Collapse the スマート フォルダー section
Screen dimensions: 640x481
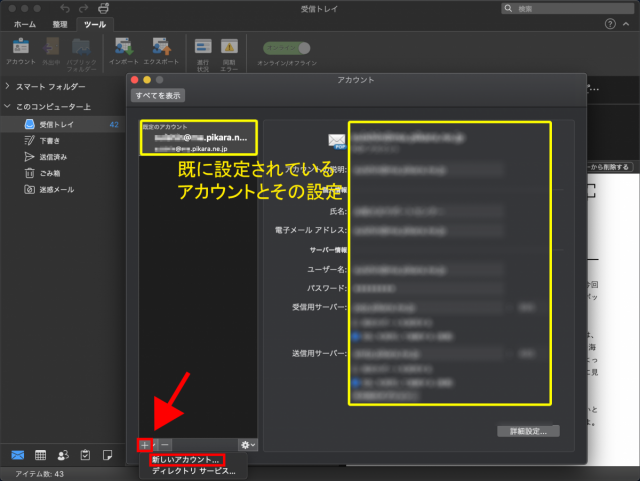point(8,87)
